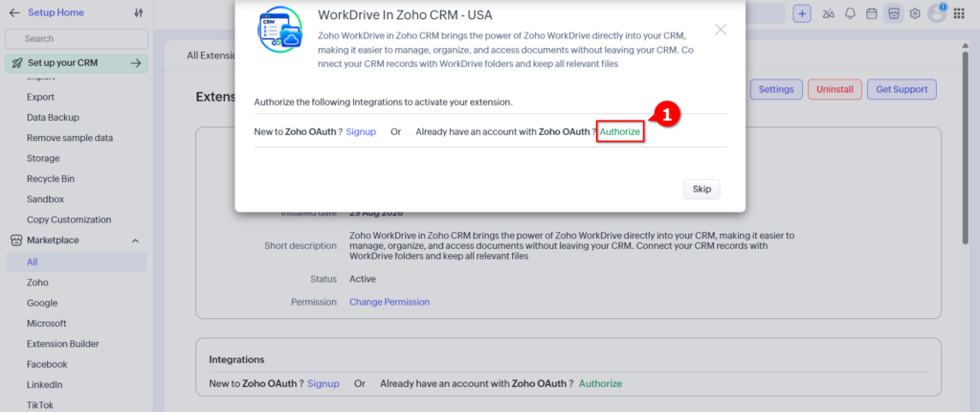
Task: Select Microsoft under Marketplace
Action: pyautogui.click(x=47, y=324)
